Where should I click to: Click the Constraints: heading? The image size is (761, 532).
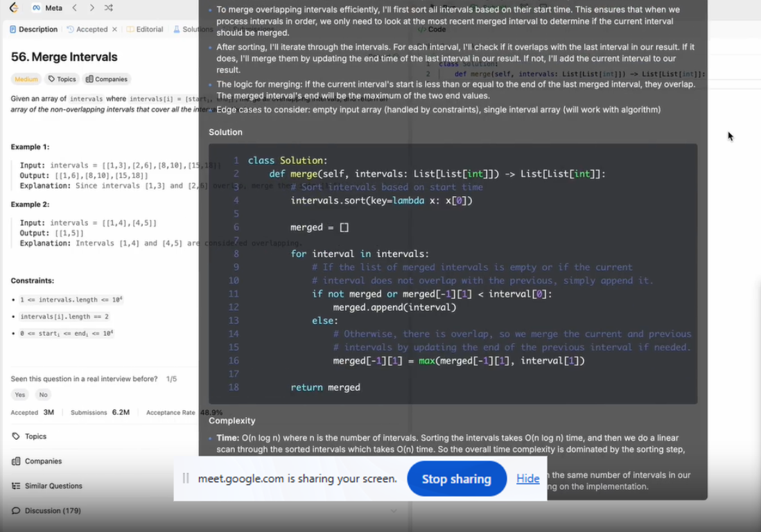33,281
